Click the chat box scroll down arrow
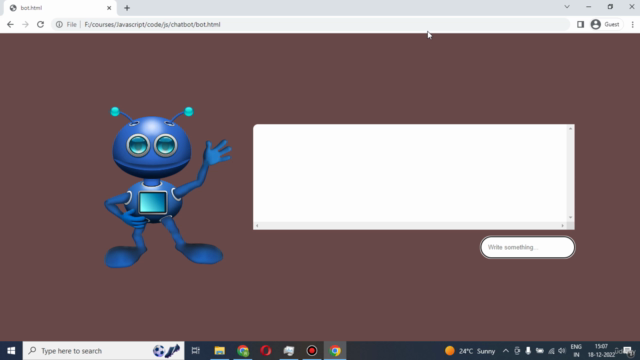Image resolution: width=640 pixels, height=360 pixels. pyautogui.click(x=571, y=218)
